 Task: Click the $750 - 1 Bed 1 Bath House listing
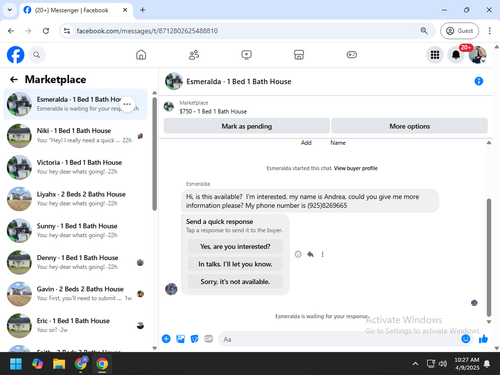pos(213,111)
